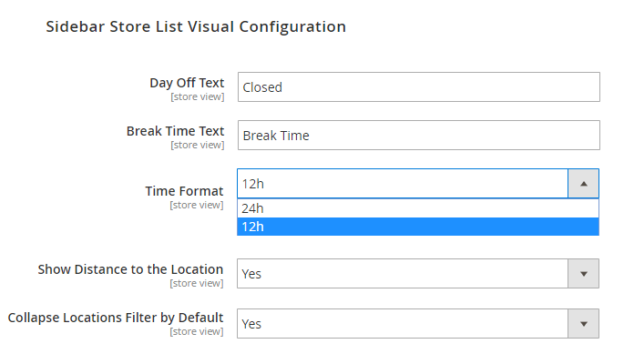Click the Show Distance to the Location label

click(x=130, y=269)
